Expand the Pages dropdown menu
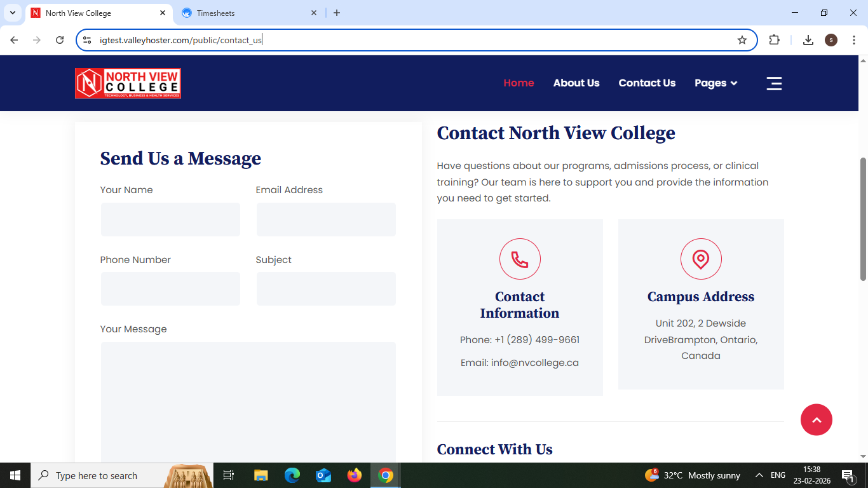 point(716,83)
